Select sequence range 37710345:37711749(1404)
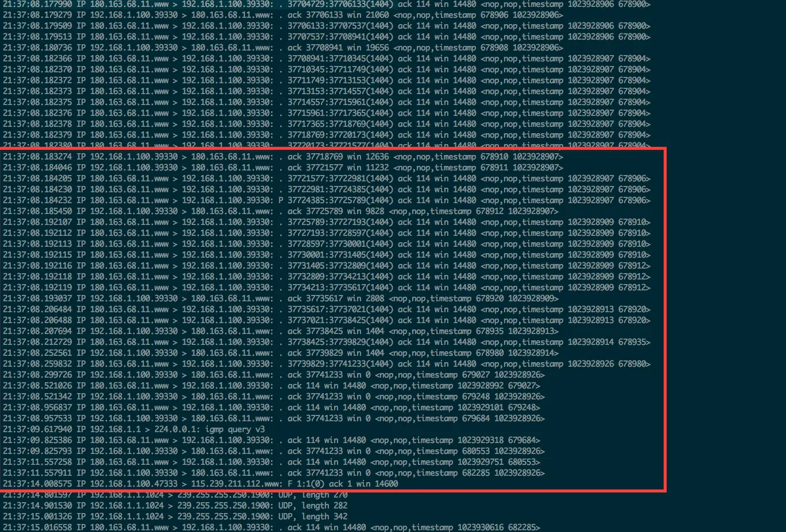This screenshot has width=786, height=532. click(x=340, y=69)
